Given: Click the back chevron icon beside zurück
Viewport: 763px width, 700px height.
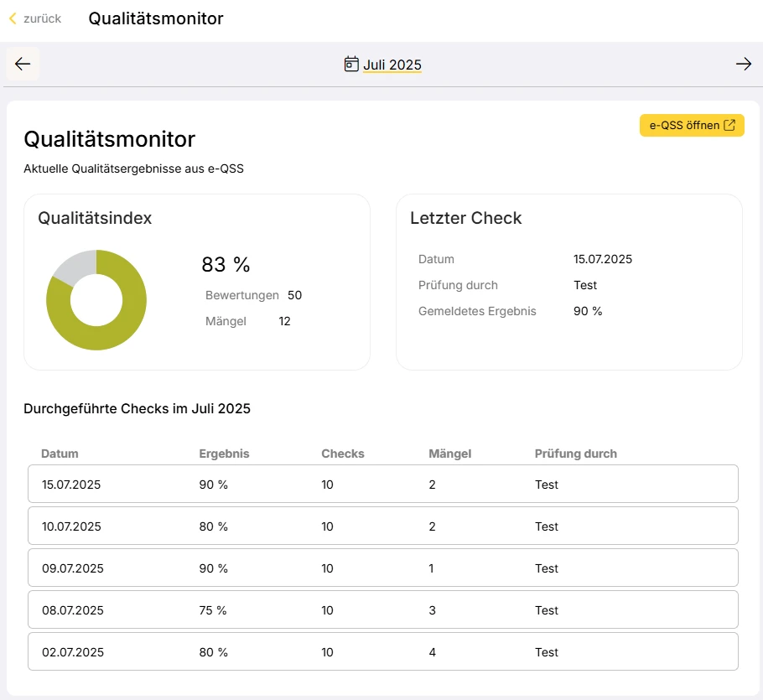Looking at the screenshot, I should point(13,18).
